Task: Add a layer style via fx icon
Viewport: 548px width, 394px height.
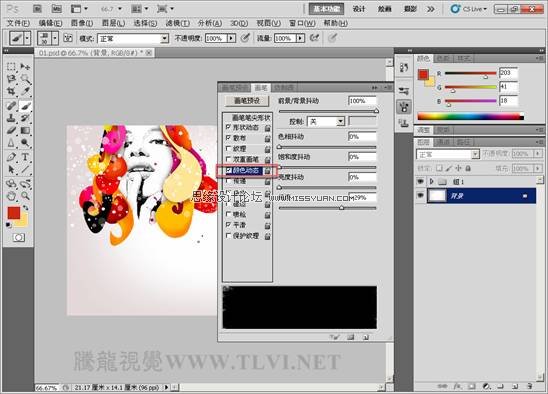Action: pos(457,386)
